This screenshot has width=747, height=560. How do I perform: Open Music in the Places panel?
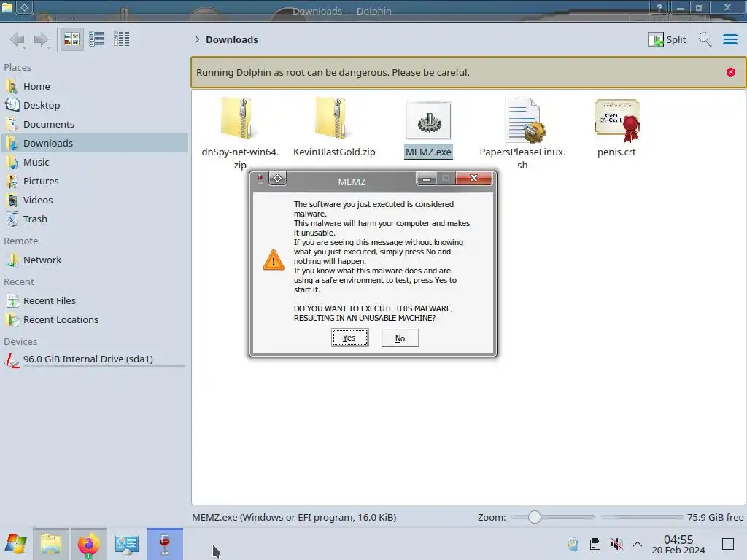(94, 162)
